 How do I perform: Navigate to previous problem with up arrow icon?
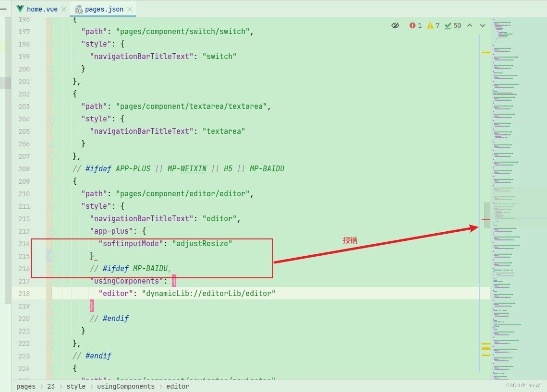pyautogui.click(x=470, y=25)
